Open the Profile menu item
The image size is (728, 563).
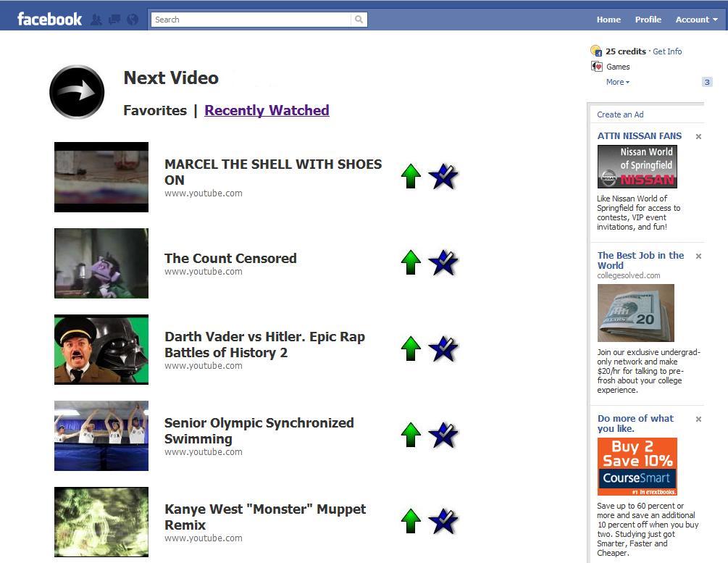(x=648, y=20)
